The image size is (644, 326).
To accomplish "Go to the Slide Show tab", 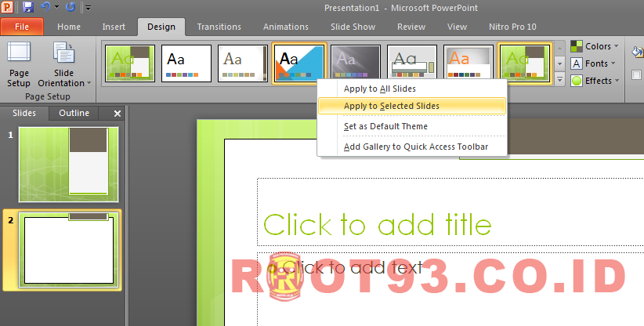I will pos(353,27).
